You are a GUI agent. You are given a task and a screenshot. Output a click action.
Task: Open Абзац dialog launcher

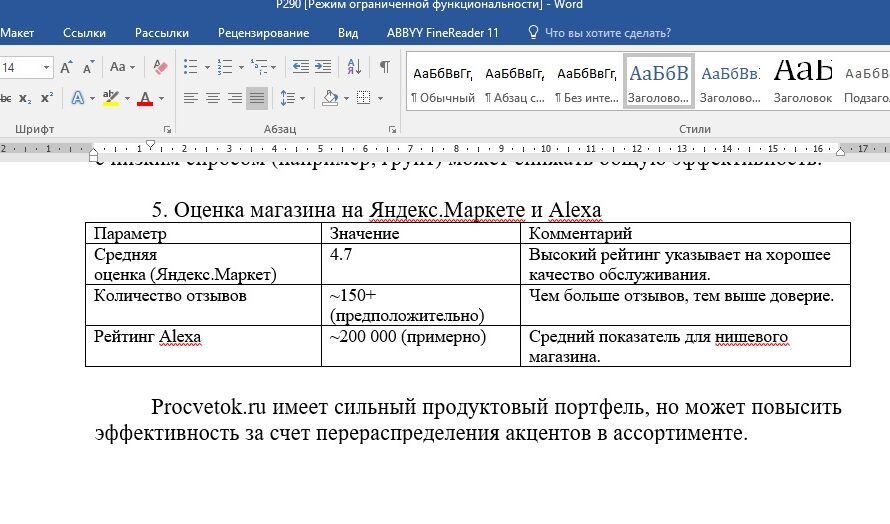392,129
